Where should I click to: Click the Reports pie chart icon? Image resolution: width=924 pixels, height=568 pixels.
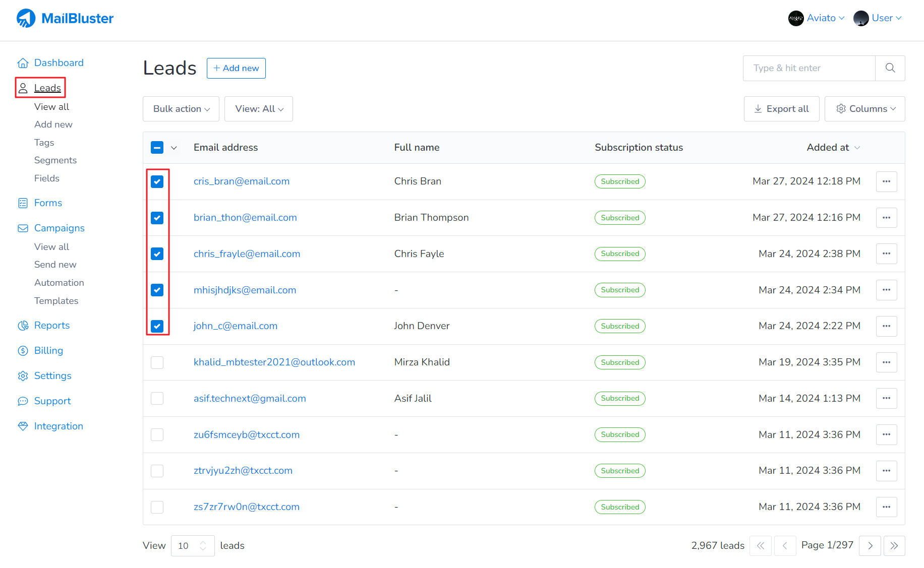point(23,326)
